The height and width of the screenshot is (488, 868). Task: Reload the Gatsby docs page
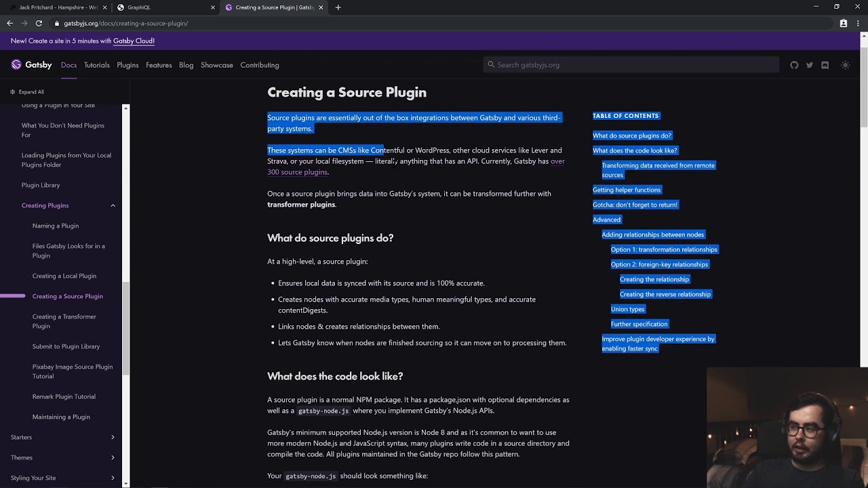coord(39,23)
